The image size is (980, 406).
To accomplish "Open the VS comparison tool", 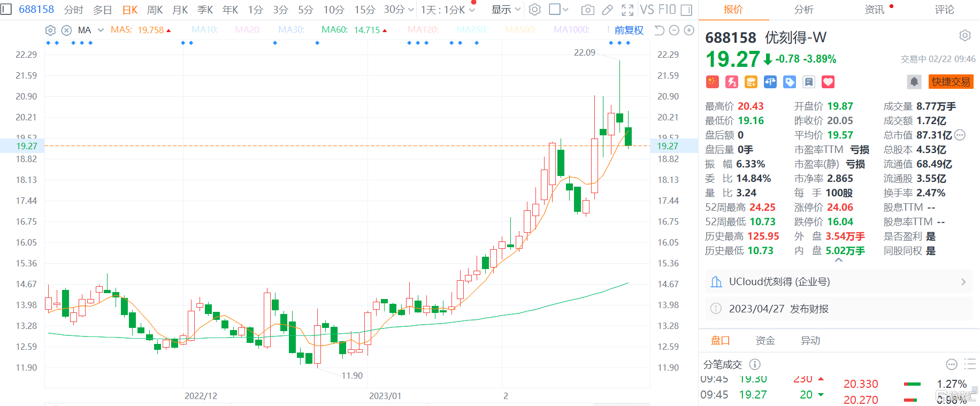I will pyautogui.click(x=647, y=10).
